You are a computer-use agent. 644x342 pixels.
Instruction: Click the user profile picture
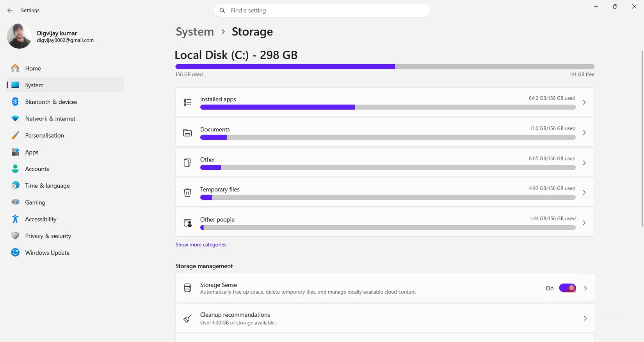click(19, 36)
